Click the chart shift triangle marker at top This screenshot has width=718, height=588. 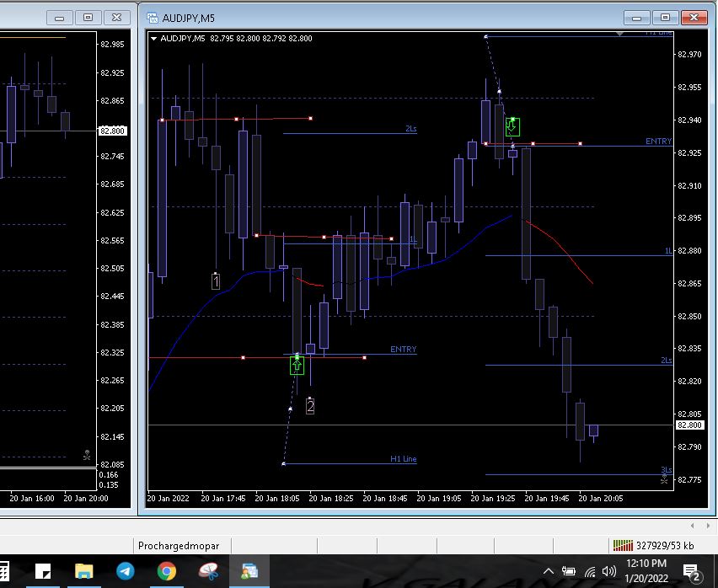[620, 35]
